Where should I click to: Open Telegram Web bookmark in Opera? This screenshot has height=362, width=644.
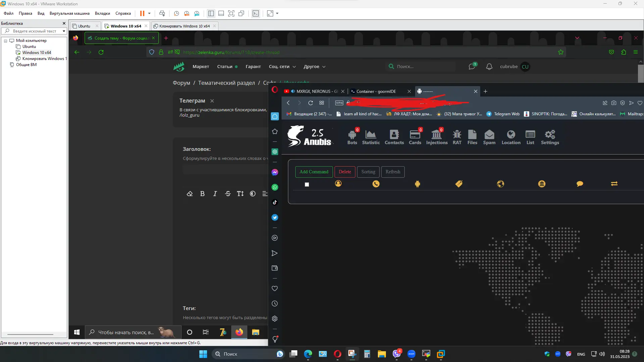click(503, 114)
